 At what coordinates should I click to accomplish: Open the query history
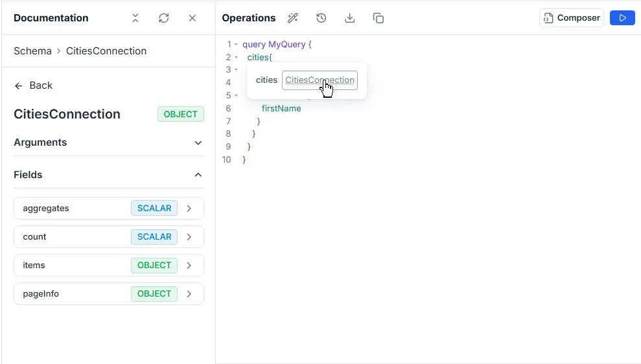point(321,18)
